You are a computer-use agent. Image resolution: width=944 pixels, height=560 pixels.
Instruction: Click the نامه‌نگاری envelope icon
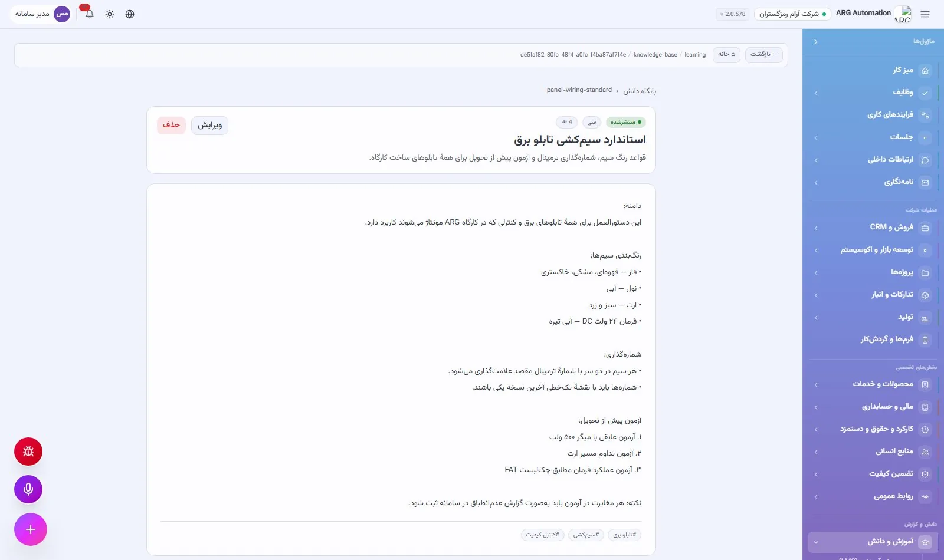[x=925, y=182]
